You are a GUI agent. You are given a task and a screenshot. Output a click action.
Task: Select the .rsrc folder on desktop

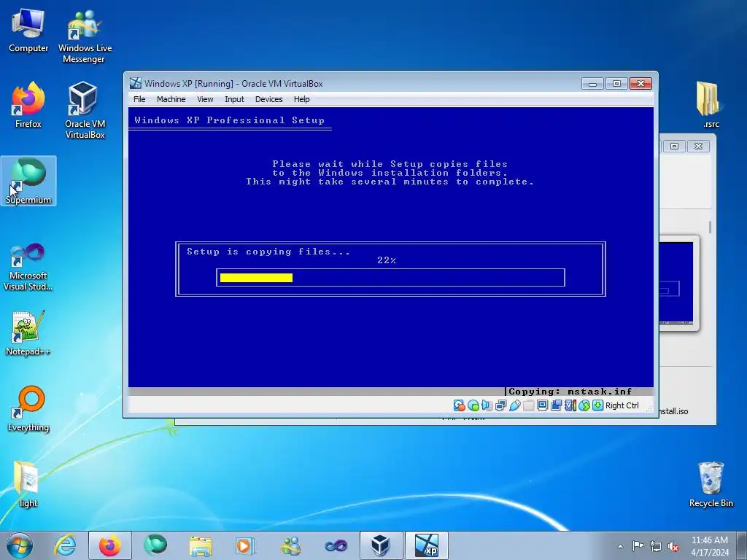[711, 105]
